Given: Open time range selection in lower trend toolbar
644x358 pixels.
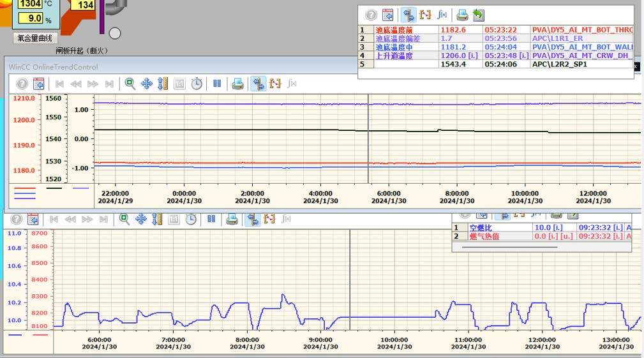Looking at the screenshot, I should (191, 220).
